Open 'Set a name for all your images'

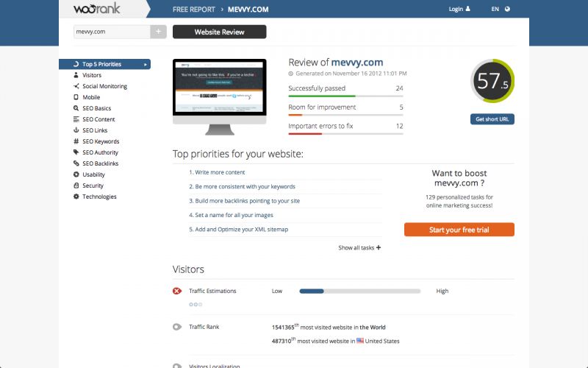234,215
